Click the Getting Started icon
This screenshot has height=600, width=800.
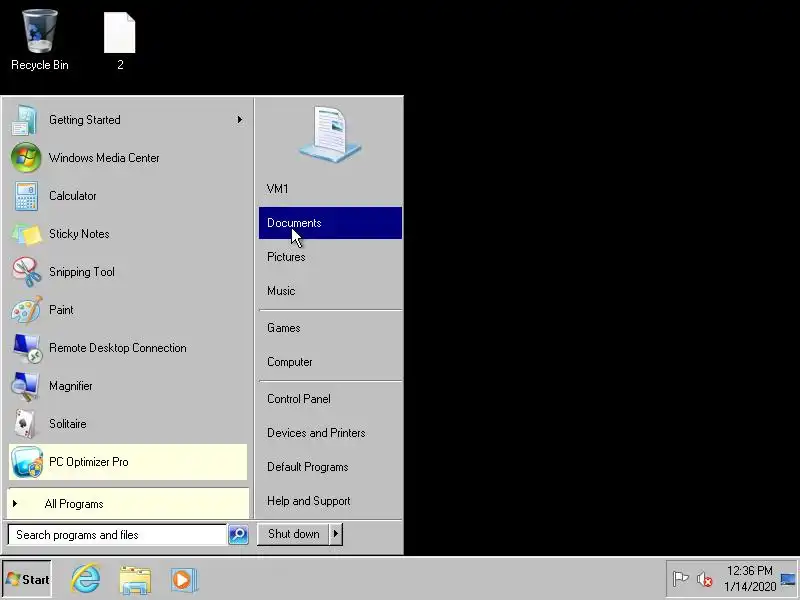[x=25, y=120]
